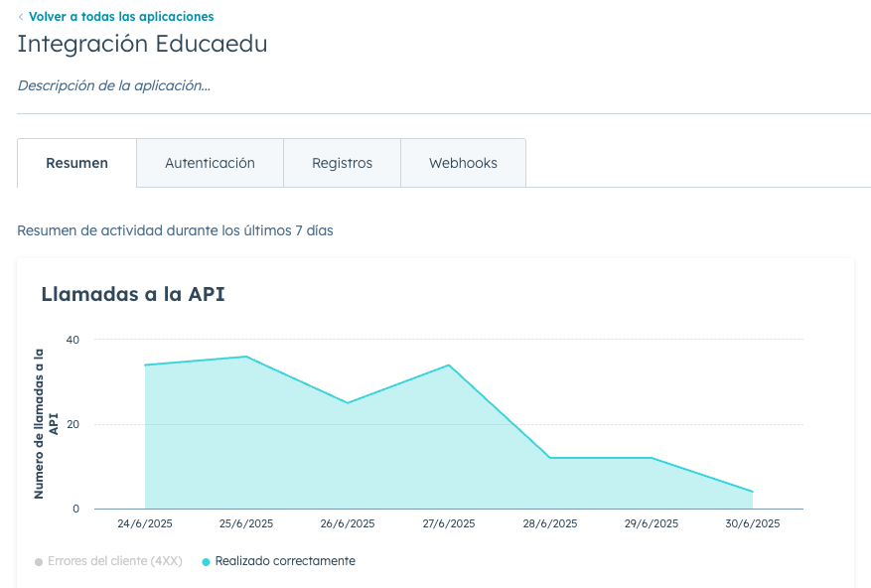Click the chart point at 26/6/2025 dip
The height and width of the screenshot is (588, 871).
pyautogui.click(x=348, y=403)
